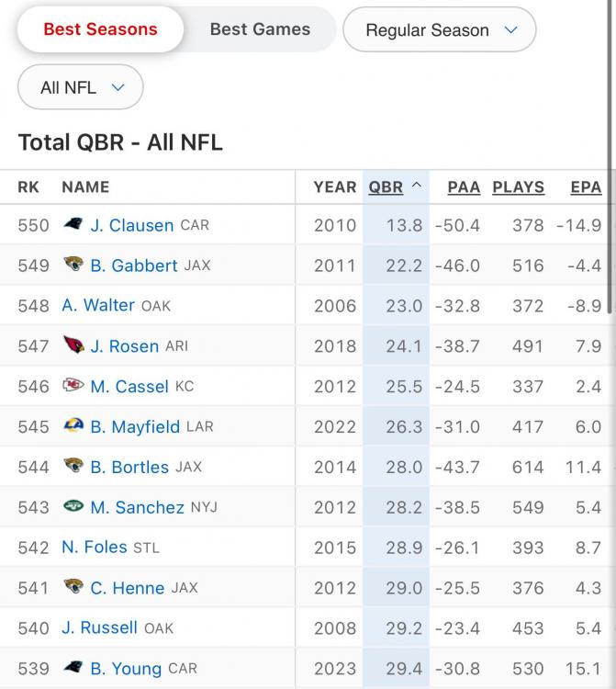Sort the table by EPA column
Image resolution: width=616 pixels, height=689 pixels.
(586, 187)
